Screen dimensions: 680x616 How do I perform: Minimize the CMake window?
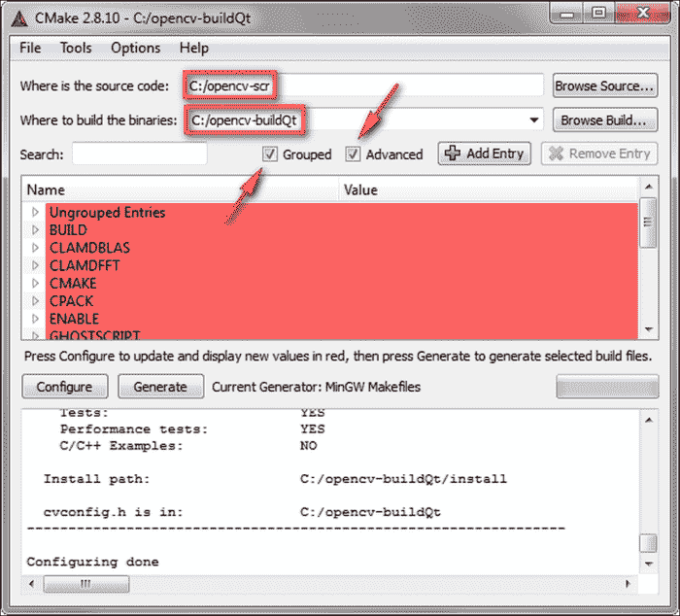coord(566,13)
